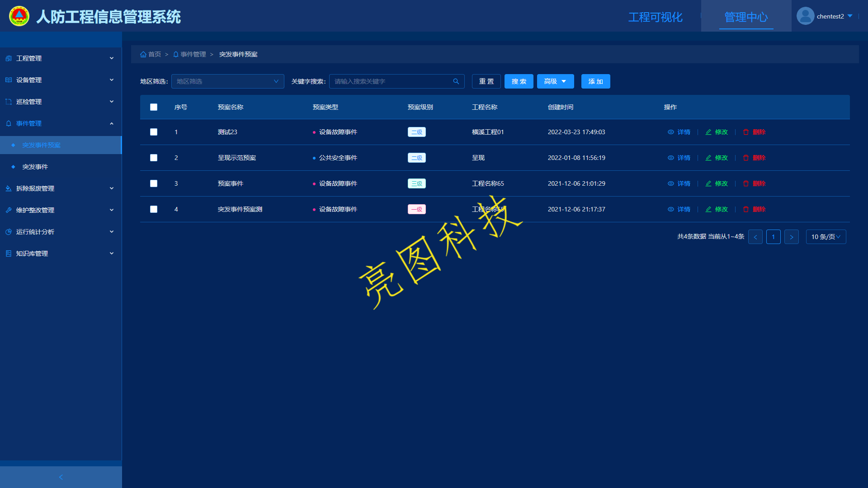This screenshot has width=868, height=488.
Task: Open the 10 条/页 page size dropdown
Action: (826, 237)
